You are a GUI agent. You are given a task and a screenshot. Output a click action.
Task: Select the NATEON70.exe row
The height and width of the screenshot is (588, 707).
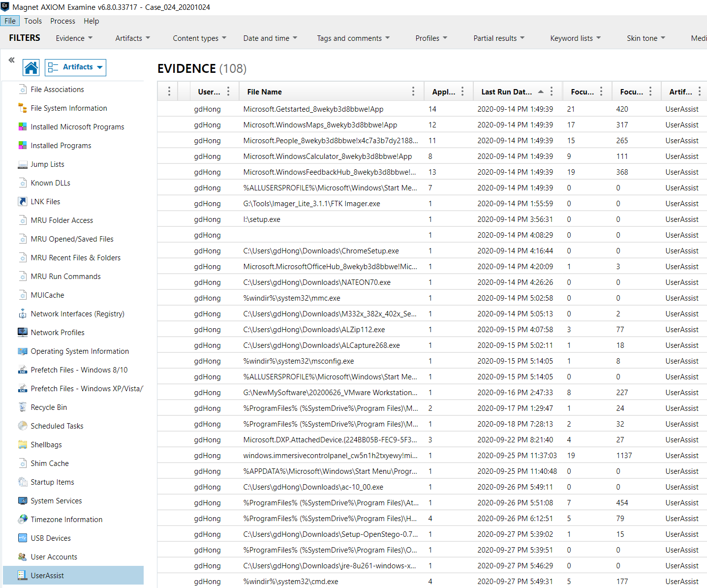click(x=432, y=282)
